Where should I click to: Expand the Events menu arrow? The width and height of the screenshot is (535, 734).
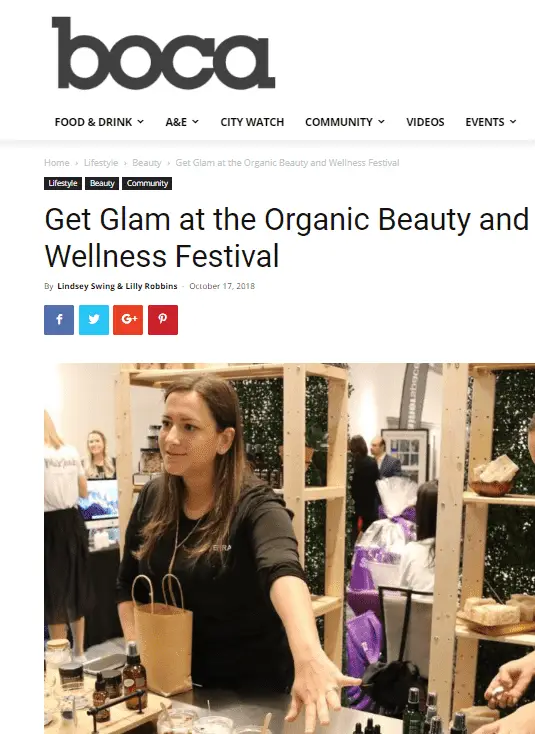513,122
